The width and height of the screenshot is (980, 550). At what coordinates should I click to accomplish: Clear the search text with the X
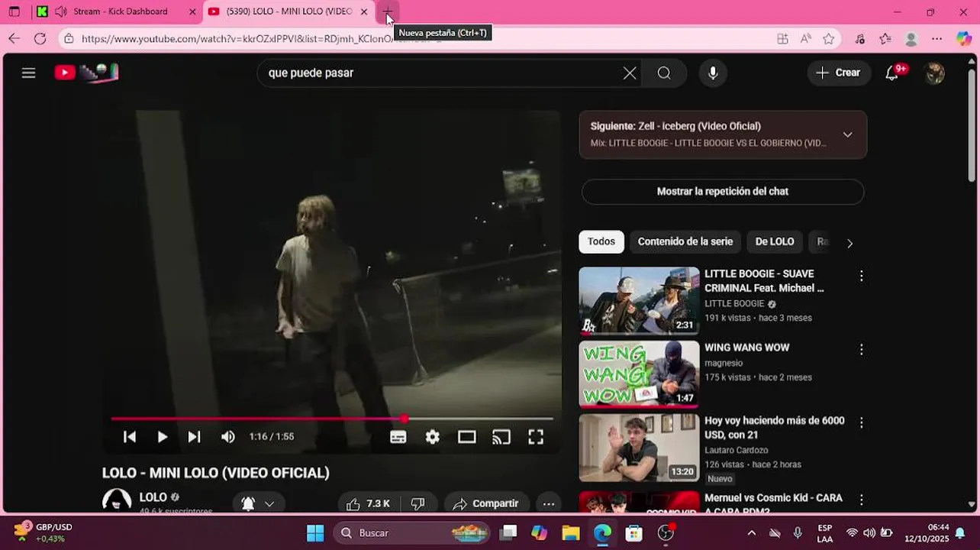pos(630,73)
